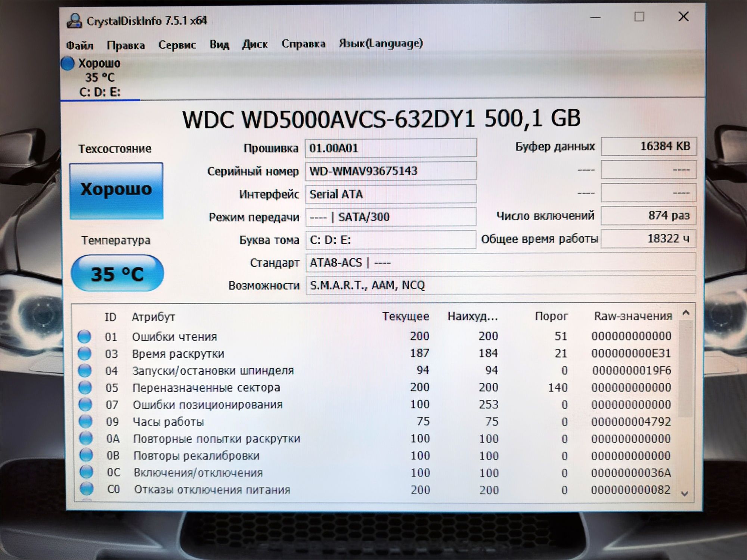Click the SATA/300 transfer mode field
This screenshot has width=747, height=560.
click(x=391, y=217)
